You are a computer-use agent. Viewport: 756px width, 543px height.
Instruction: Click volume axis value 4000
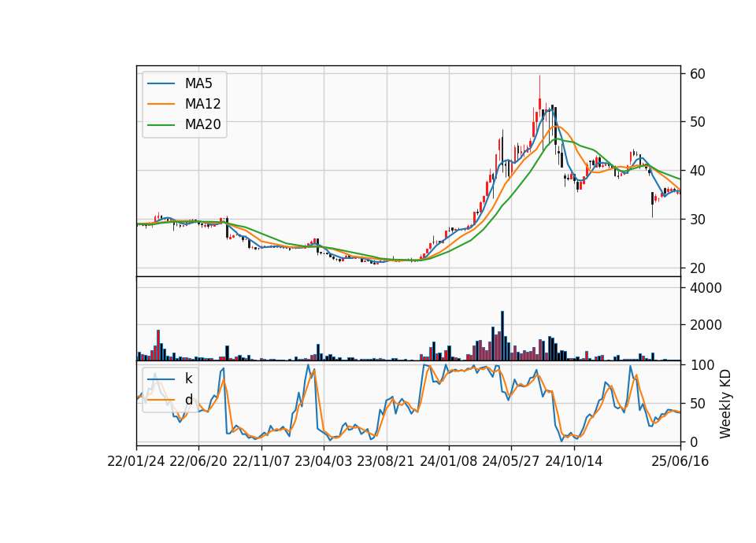tap(706, 288)
